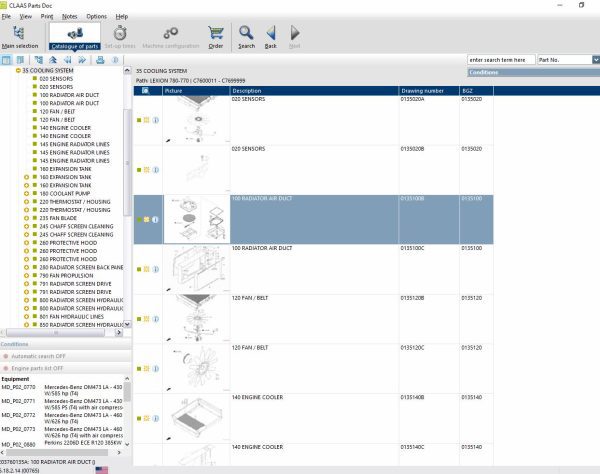
Task: Open the Part No. search type dropdown
Action: tap(596, 60)
